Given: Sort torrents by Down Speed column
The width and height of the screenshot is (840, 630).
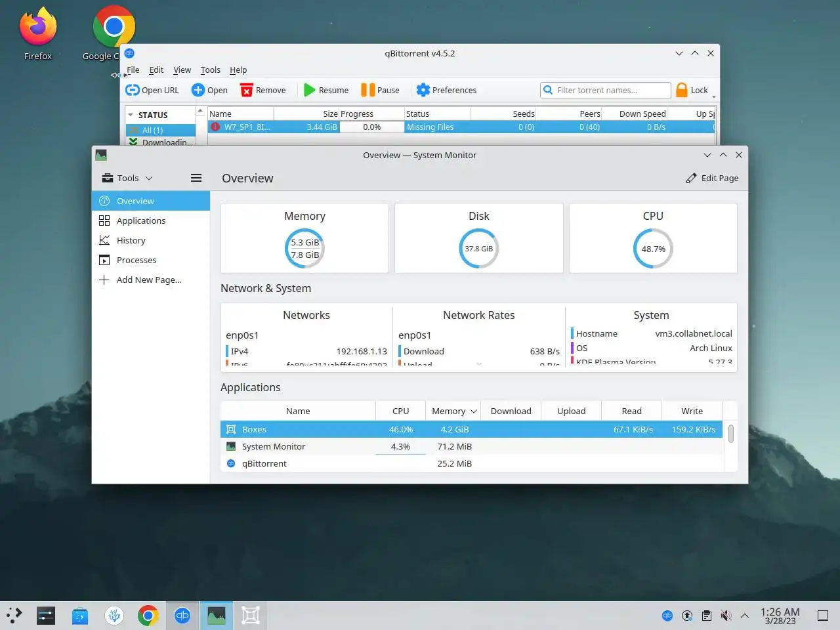Looking at the screenshot, I should tap(635, 114).
